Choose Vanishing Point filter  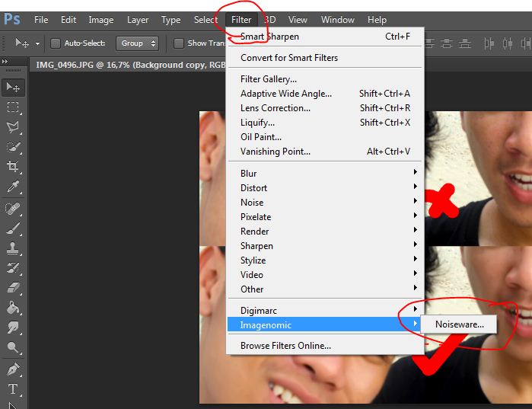[x=326, y=152]
